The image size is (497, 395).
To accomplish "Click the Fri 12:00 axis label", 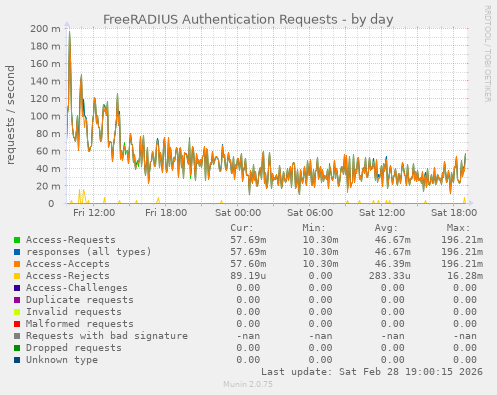I will click(94, 213).
